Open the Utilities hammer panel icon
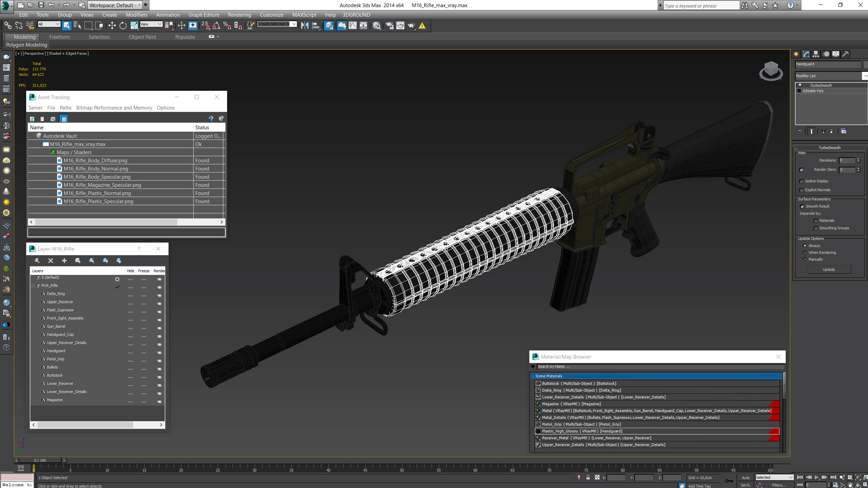Viewport: 868px width, 488px height. coord(845,54)
